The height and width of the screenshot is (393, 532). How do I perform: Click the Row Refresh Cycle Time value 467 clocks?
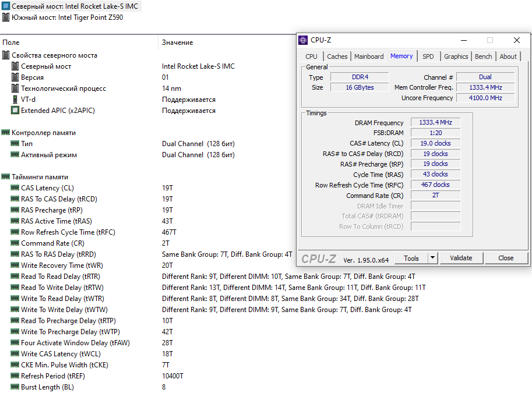coord(436,185)
